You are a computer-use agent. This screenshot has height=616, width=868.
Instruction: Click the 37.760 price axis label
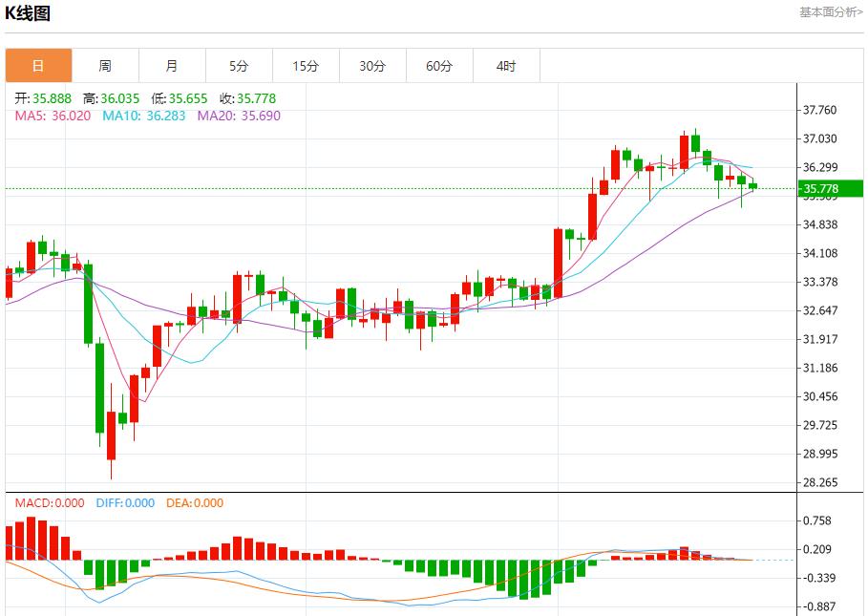819,111
